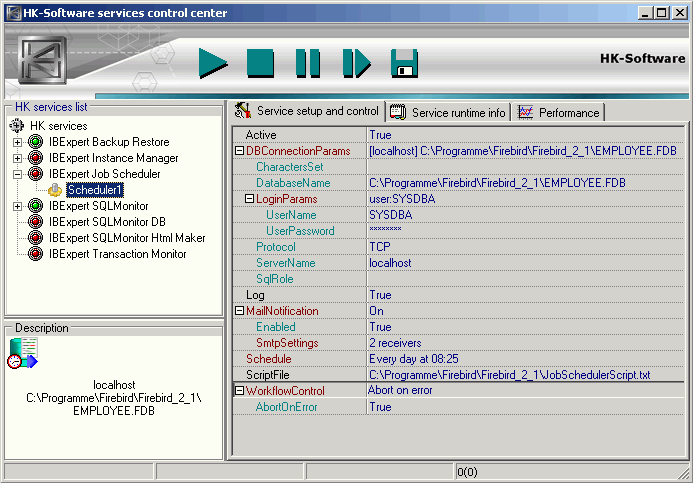Screen dimensions: 693x483
Task: Click the Scheduler1 bell icon
Action: [55, 190]
